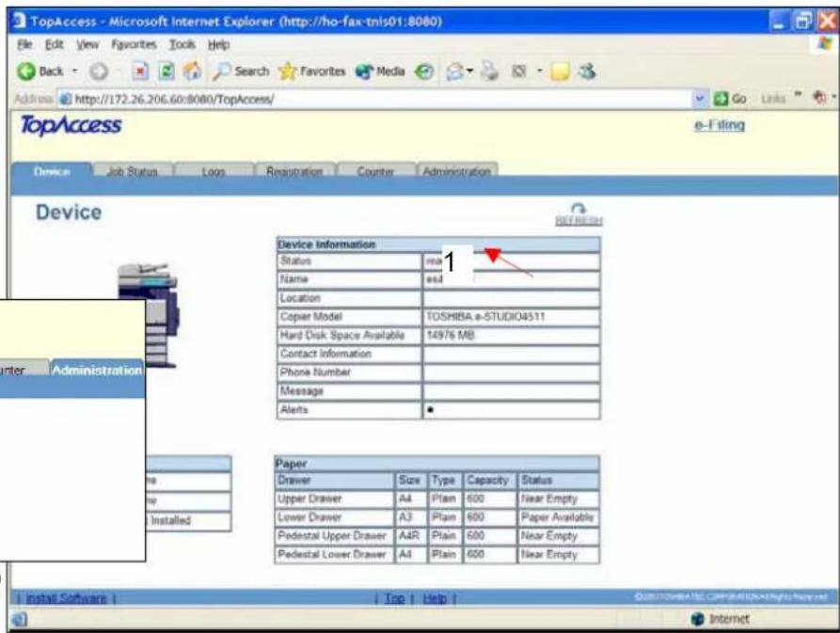This screenshot has width=840, height=633.
Task: Switch to the Job Status tab
Action: (x=133, y=171)
